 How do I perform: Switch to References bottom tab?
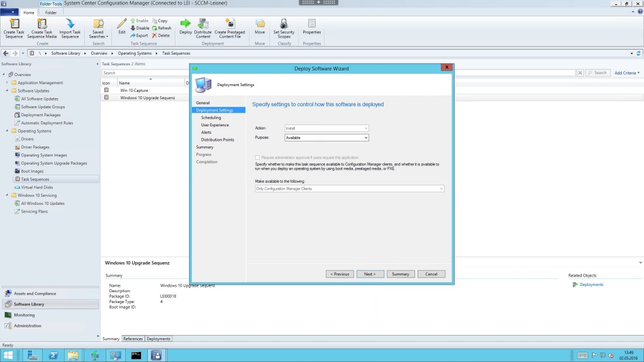pos(133,339)
